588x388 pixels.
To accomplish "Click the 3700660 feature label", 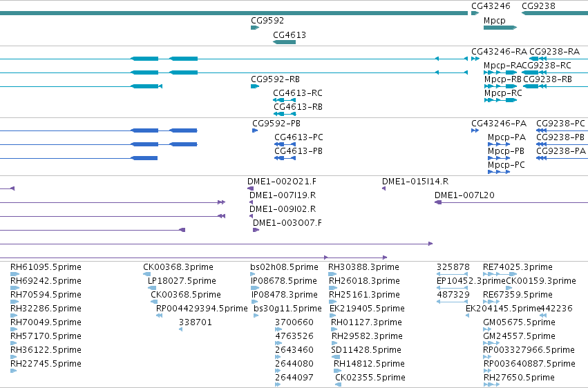I will pyautogui.click(x=294, y=322).
